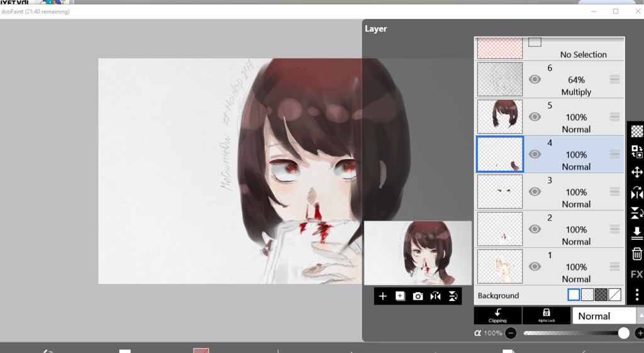Toggle layer 2 visibility eye

pyautogui.click(x=535, y=229)
